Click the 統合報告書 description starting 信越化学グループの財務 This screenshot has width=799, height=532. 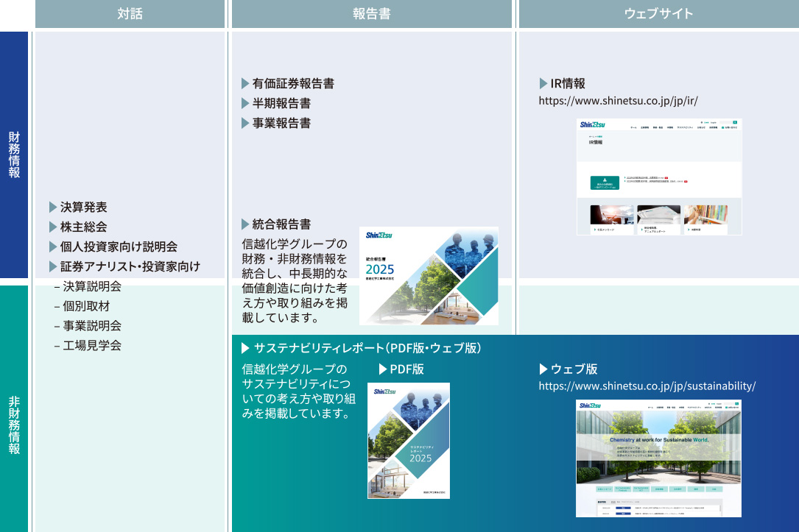point(295,281)
